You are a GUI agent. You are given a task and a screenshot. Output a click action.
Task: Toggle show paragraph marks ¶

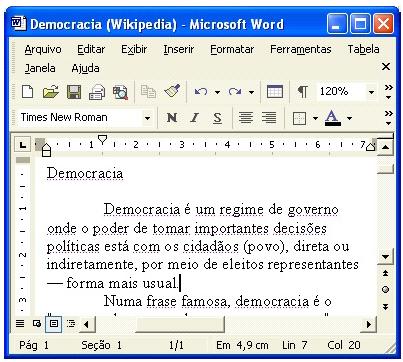coord(302,91)
